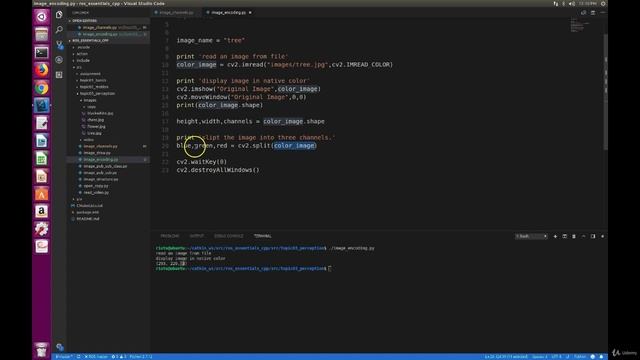The height and width of the screenshot is (360, 640).
Task: Click the Python language mode indicator
Action: (x=580, y=357)
